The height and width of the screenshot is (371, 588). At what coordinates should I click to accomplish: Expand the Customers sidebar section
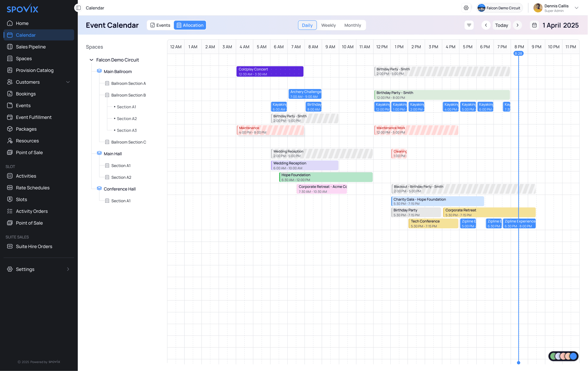click(68, 82)
